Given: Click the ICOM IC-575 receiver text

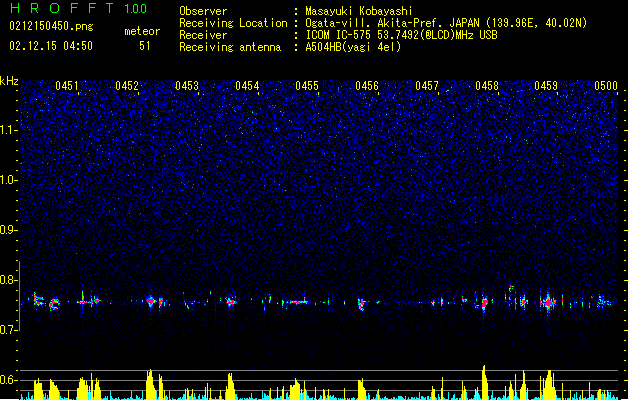Looking at the screenshot, I should pyautogui.click(x=401, y=35).
